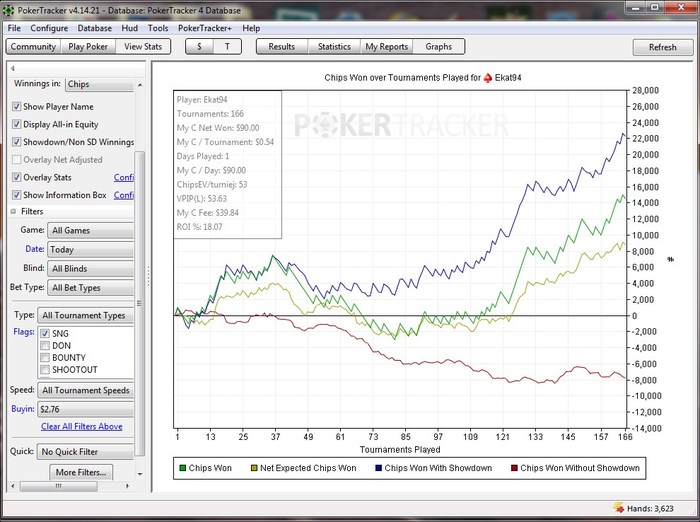Image resolution: width=700 pixels, height=522 pixels.
Task: Open the My Reports tab
Action: pyautogui.click(x=387, y=46)
